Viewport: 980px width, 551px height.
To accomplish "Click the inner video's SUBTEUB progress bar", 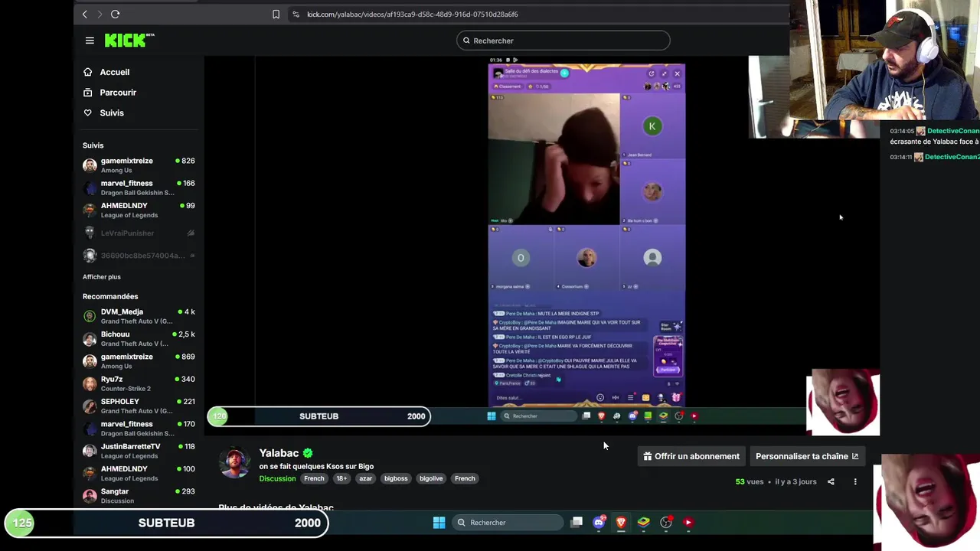I will [x=318, y=416].
